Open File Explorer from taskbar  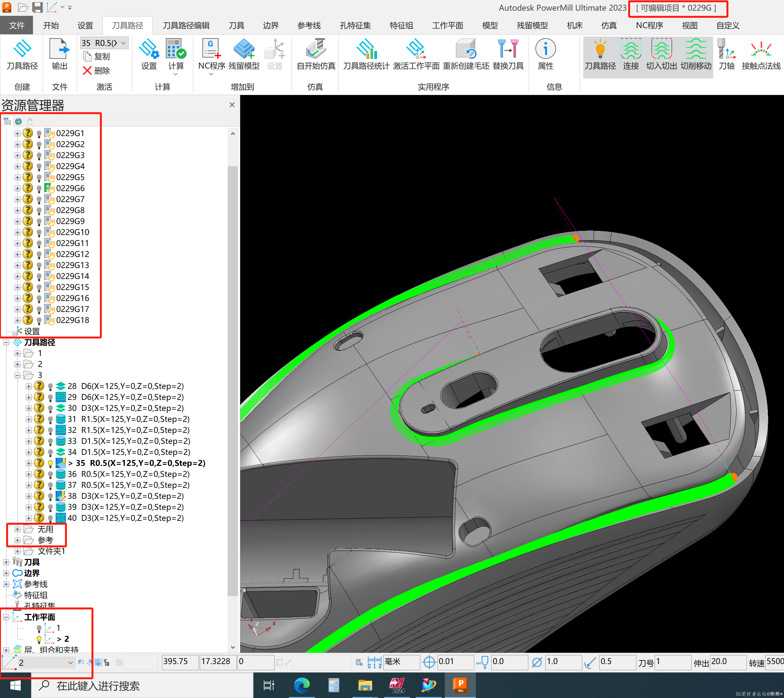coord(365,686)
